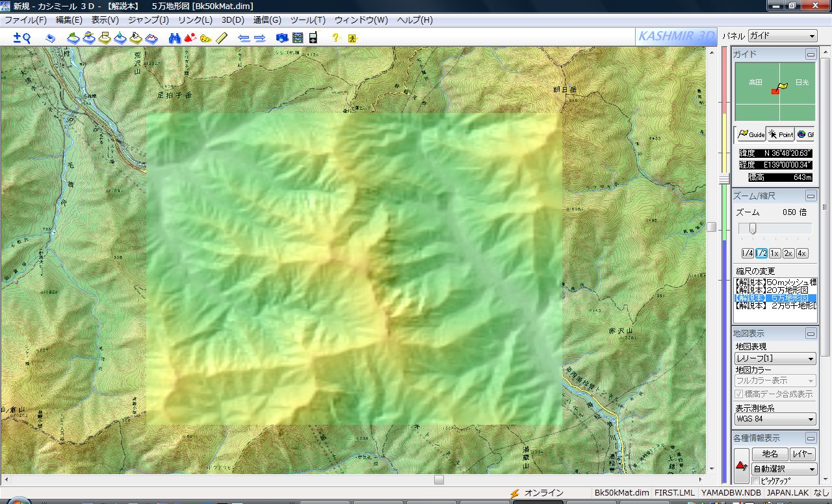
Task: Switch to the Guide tab
Action: 751,134
